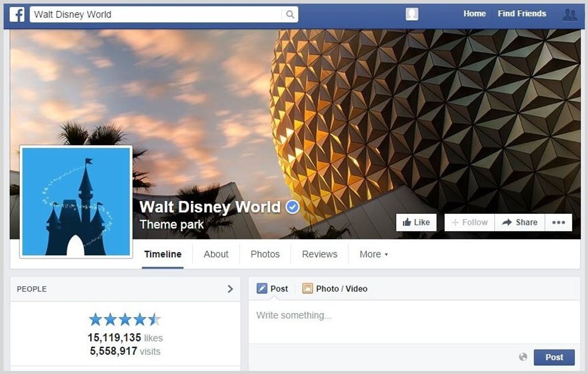Open the Photos tab
This screenshot has width=588, height=374.
click(265, 254)
